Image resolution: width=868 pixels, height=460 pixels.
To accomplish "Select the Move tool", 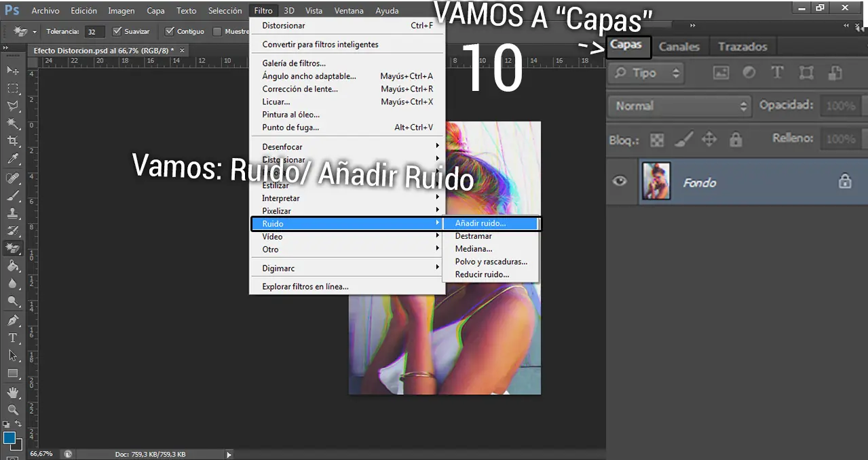I will pos(13,71).
